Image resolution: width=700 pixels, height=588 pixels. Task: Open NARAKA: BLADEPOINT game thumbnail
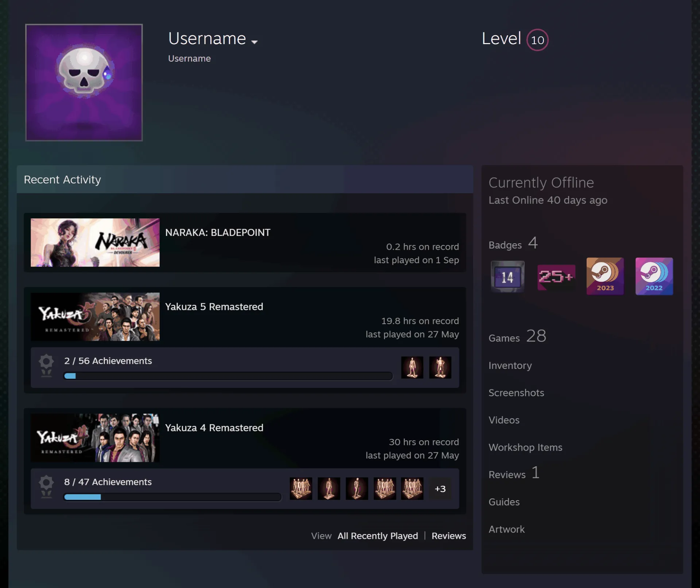click(95, 242)
